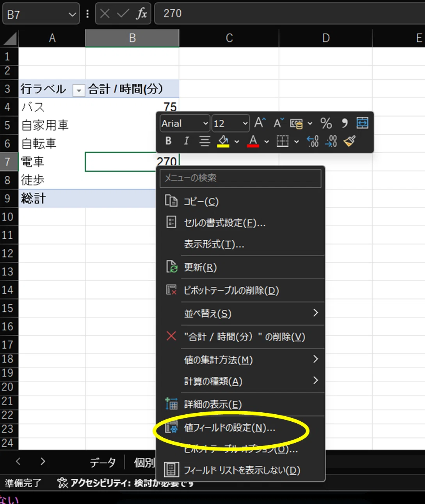Click cell 徒歩
425x504 pixels.
pos(52,180)
